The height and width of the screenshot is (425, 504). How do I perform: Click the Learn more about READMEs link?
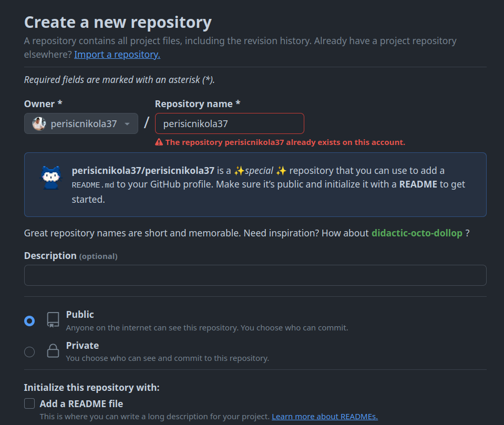324,416
